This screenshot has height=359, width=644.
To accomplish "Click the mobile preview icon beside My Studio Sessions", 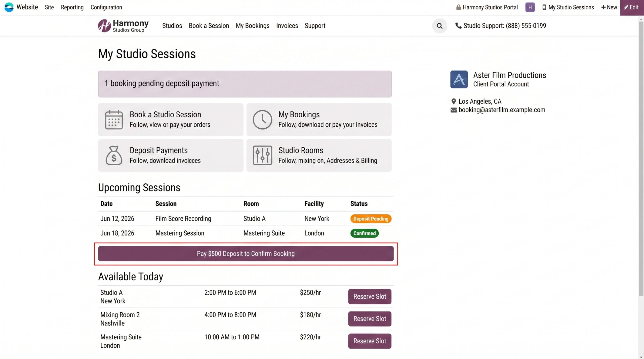I will [x=544, y=7].
